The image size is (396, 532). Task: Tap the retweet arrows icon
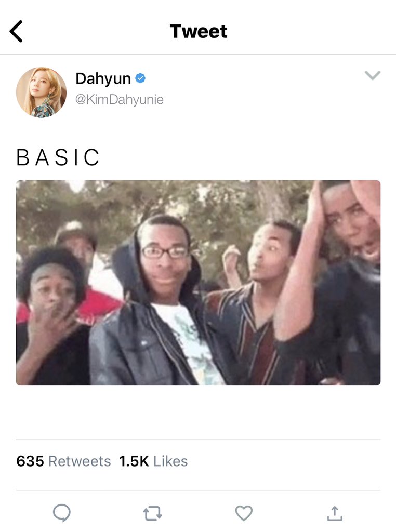pos(152,513)
